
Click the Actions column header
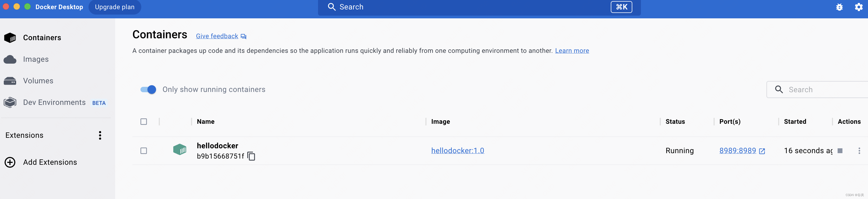click(x=849, y=122)
